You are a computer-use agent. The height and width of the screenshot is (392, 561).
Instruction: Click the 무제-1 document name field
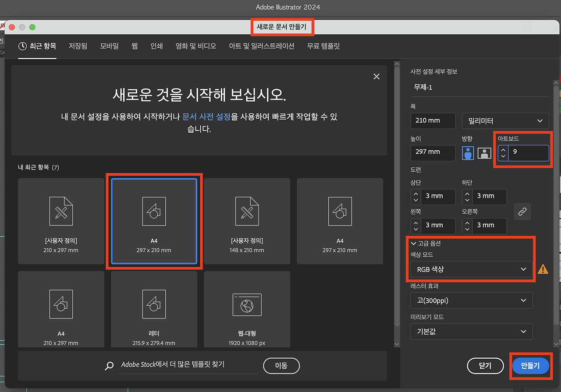coord(479,87)
